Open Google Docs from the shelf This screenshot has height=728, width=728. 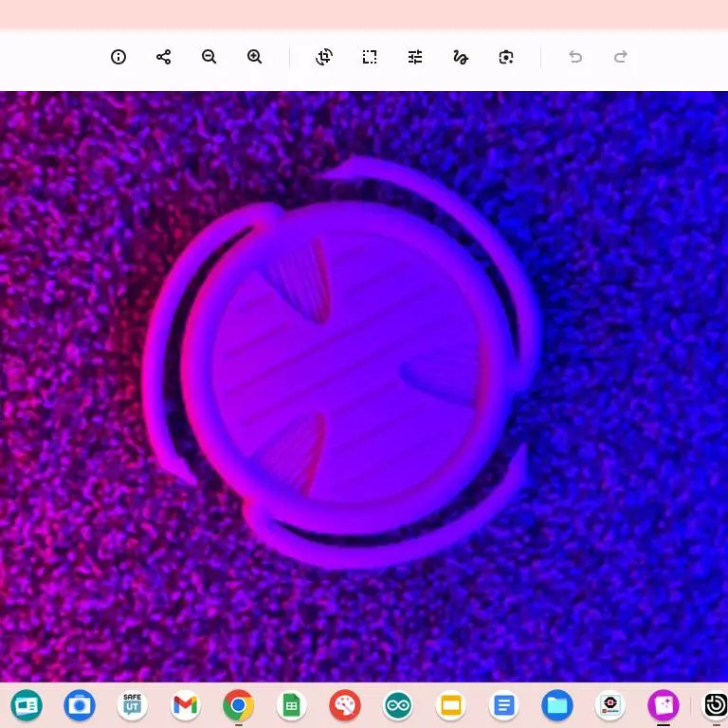503,705
